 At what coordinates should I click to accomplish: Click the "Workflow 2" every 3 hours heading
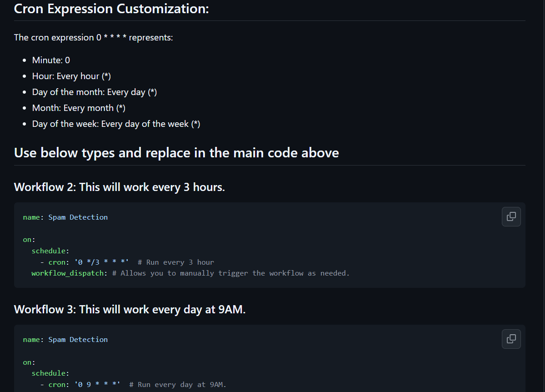point(119,187)
